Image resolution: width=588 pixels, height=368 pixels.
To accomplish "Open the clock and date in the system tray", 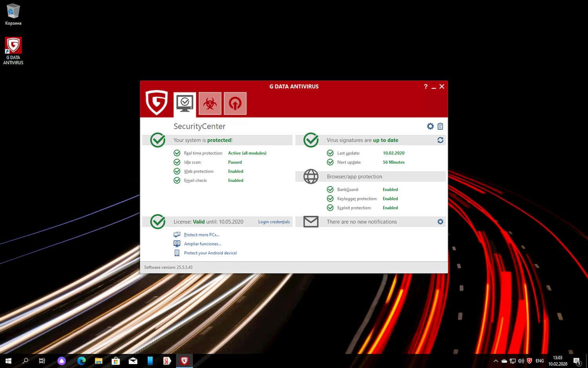I will 557,360.
